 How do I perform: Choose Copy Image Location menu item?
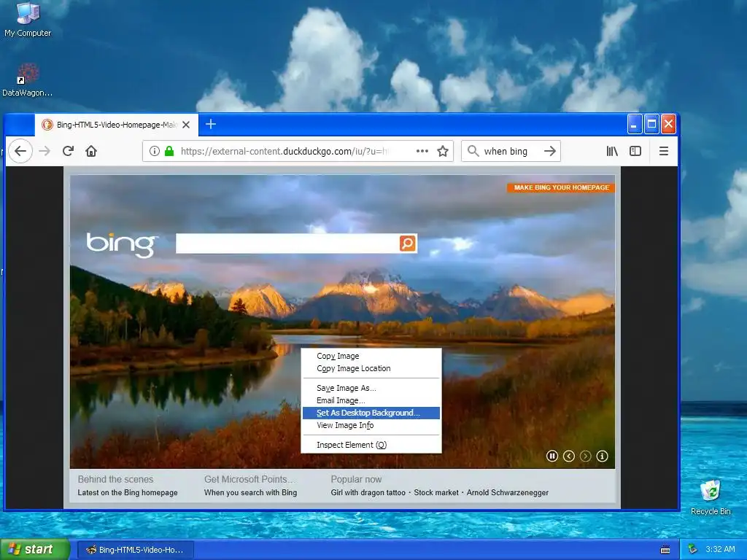tap(371, 368)
